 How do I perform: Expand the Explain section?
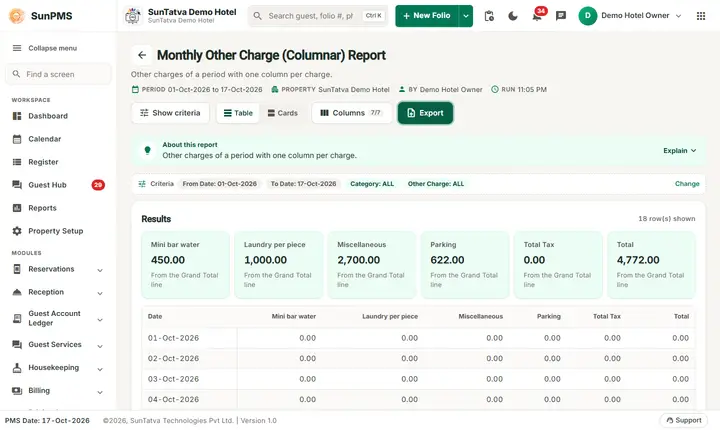[x=680, y=151]
